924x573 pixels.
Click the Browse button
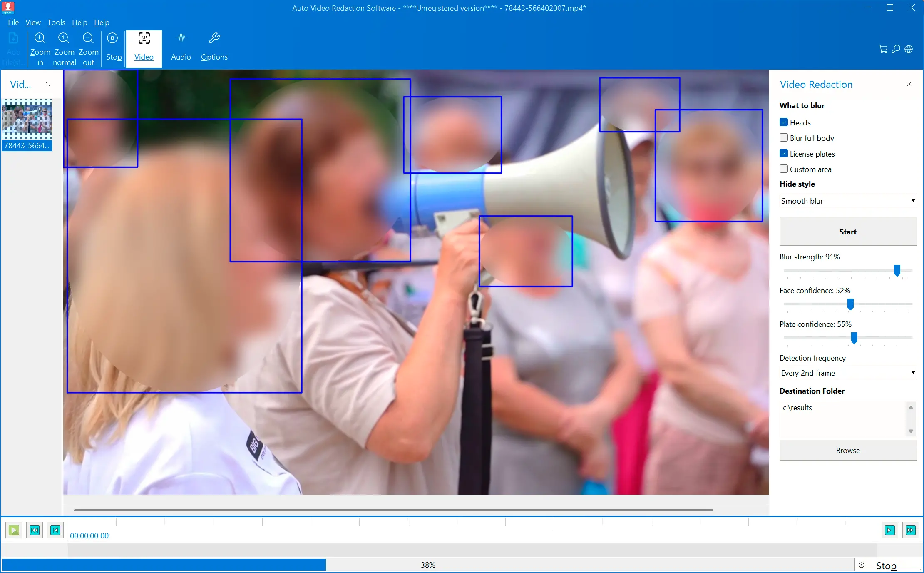click(x=847, y=450)
